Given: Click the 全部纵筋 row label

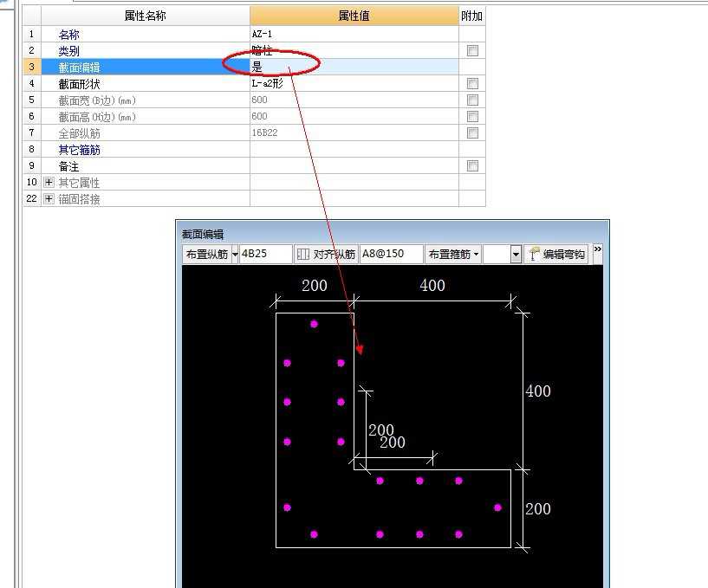Looking at the screenshot, I should [x=79, y=133].
